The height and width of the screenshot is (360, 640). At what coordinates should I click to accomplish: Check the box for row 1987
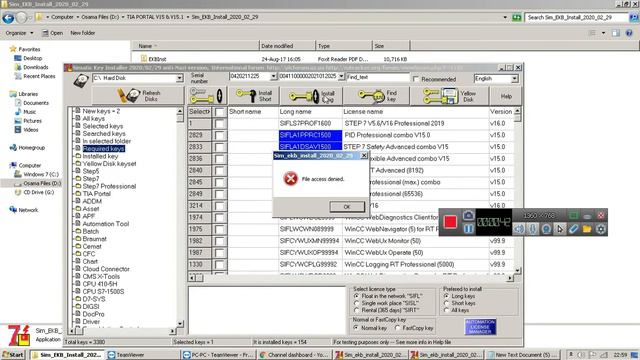point(220,253)
